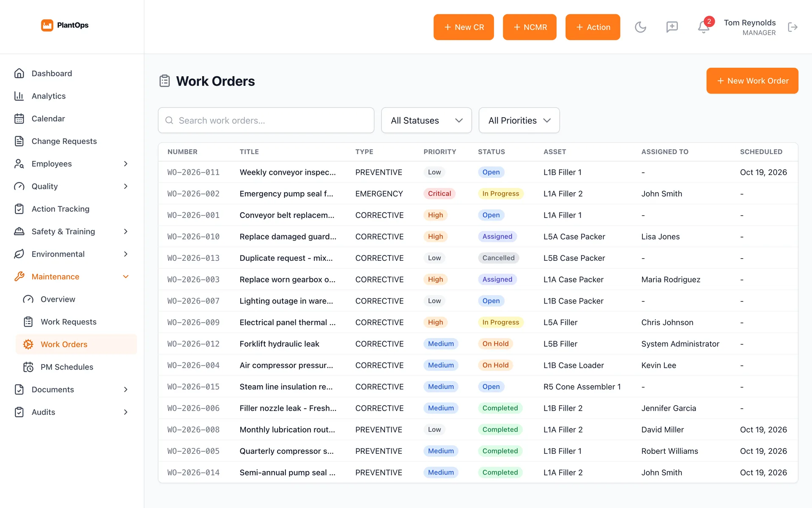Click the Environmental leaf icon
The height and width of the screenshot is (508, 812).
19,254
